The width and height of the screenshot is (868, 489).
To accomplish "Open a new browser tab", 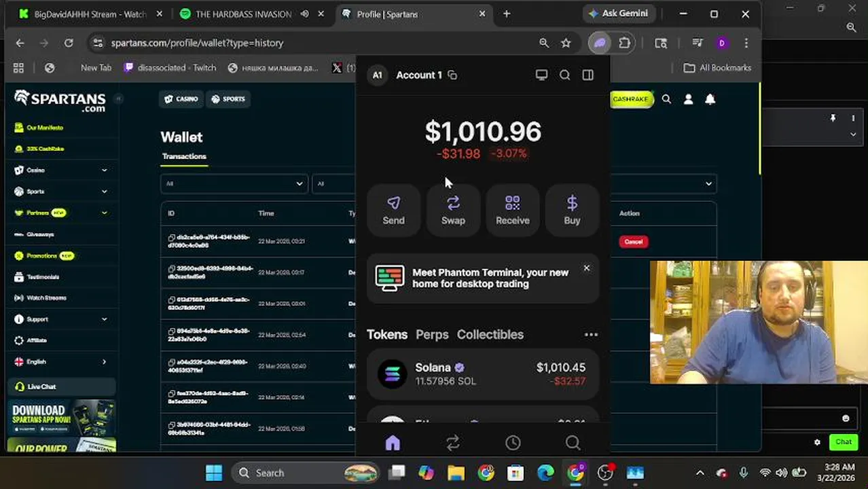I will click(507, 14).
